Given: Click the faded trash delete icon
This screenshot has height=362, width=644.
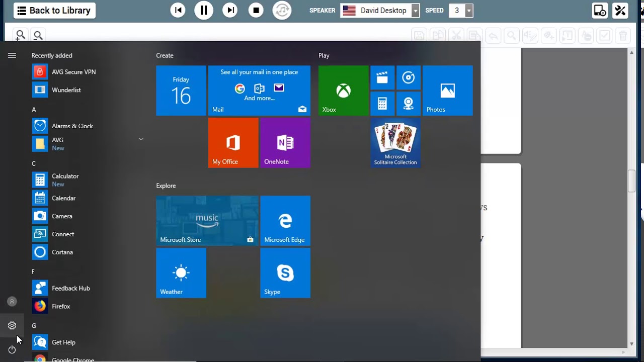Looking at the screenshot, I should click(623, 35).
